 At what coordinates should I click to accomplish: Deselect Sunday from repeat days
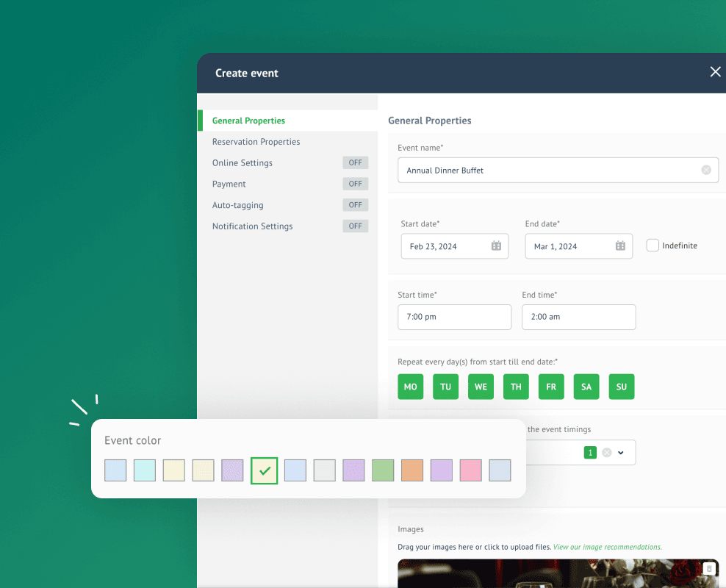(621, 387)
